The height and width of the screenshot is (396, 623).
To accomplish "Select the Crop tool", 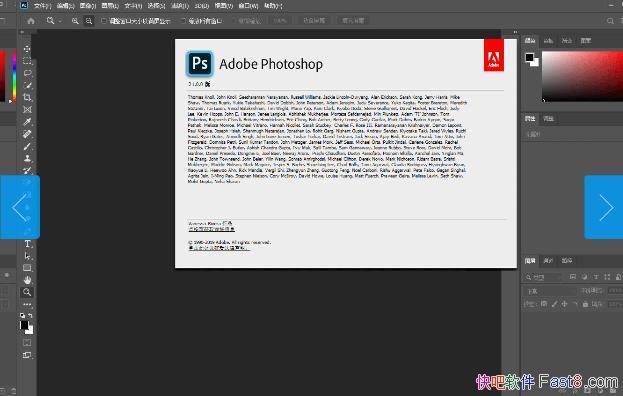I will [x=27, y=97].
